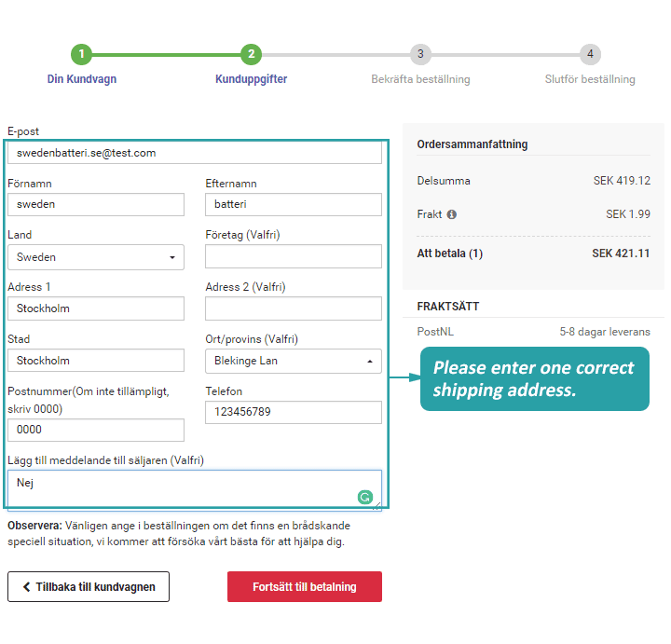The height and width of the screenshot is (644, 671).
Task: Click the green Grammarly icon in message box
Action: click(x=365, y=498)
